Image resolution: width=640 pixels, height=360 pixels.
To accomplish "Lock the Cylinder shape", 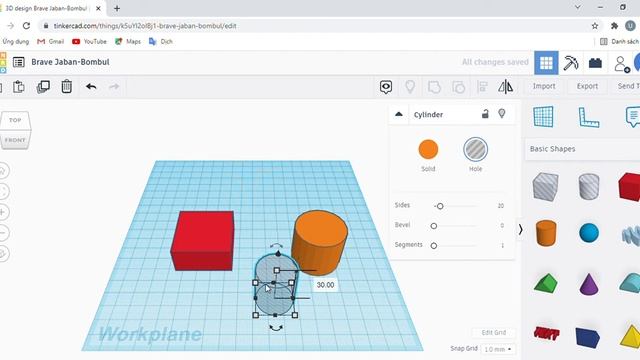I will [485, 114].
